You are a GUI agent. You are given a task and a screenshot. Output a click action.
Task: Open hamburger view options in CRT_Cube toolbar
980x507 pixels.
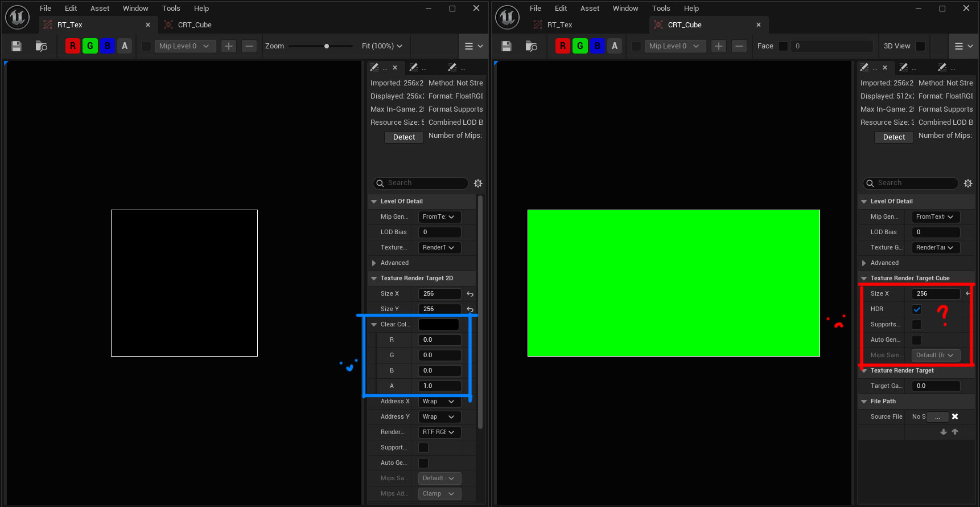coord(963,46)
